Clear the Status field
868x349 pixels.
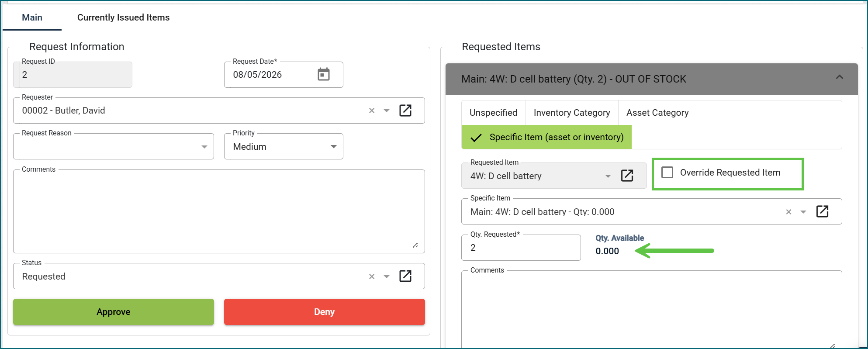click(372, 276)
